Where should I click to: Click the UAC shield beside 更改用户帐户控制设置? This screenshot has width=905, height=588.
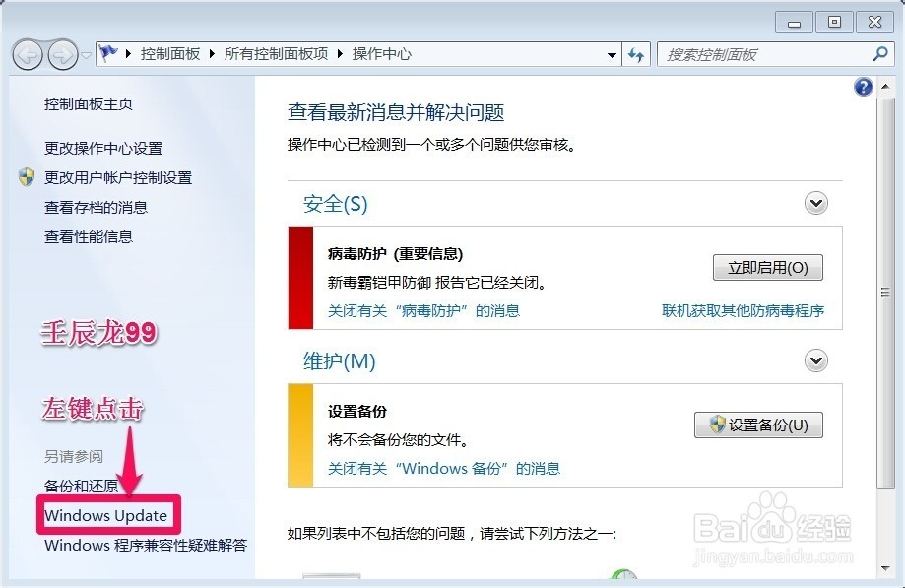tap(27, 177)
